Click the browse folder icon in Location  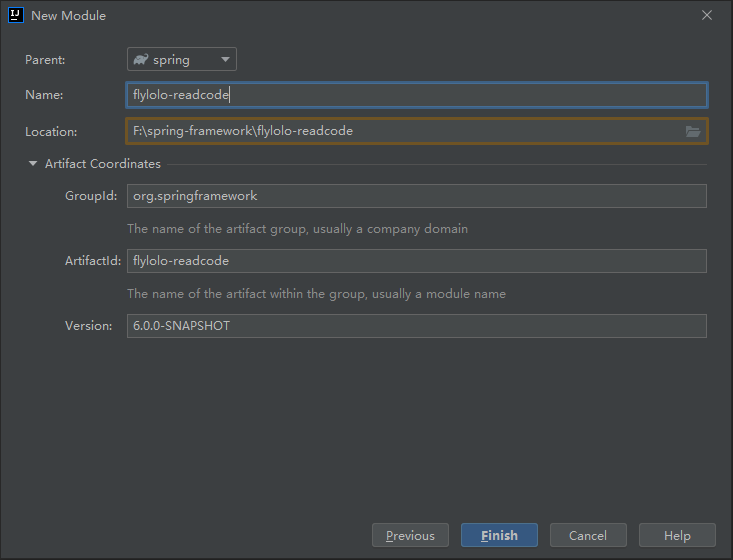click(693, 131)
